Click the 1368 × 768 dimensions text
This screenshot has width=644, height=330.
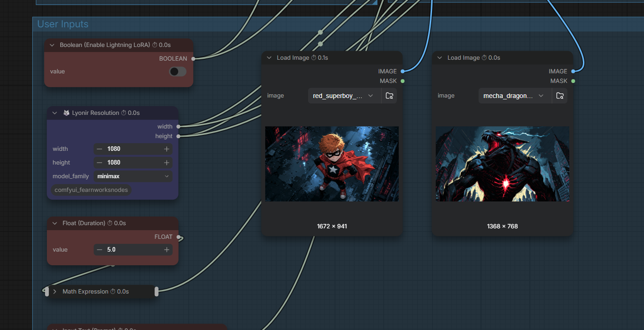(x=502, y=226)
